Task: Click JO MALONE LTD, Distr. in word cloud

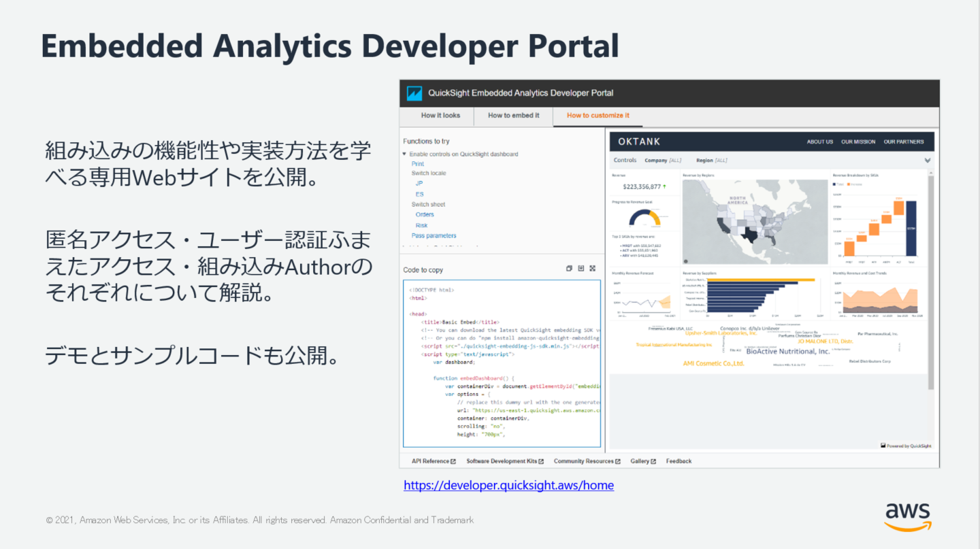Action: pyautogui.click(x=825, y=342)
